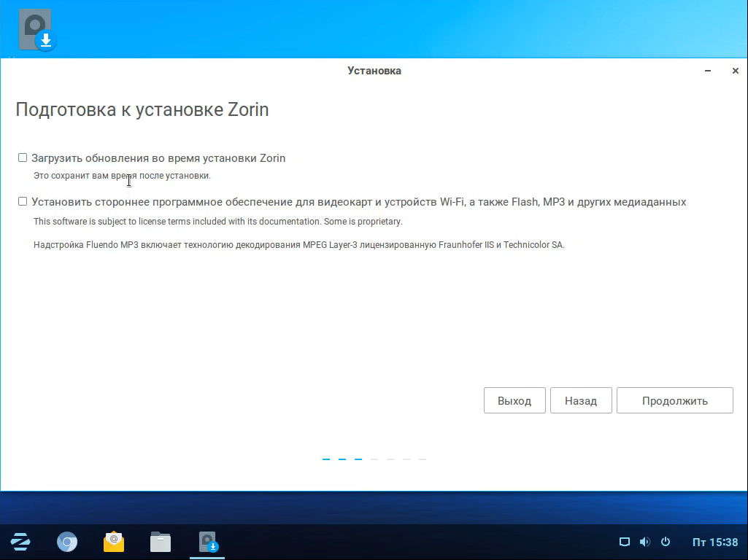Click the Подготовка к установке Zorin heading

[142, 110]
